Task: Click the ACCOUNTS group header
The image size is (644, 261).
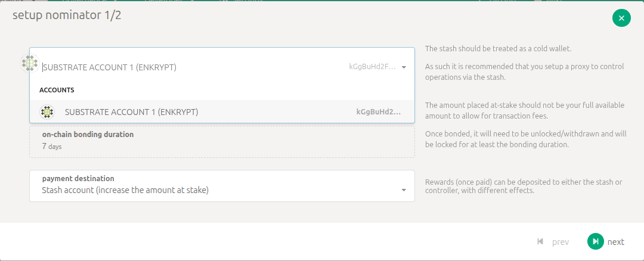Action: click(57, 90)
